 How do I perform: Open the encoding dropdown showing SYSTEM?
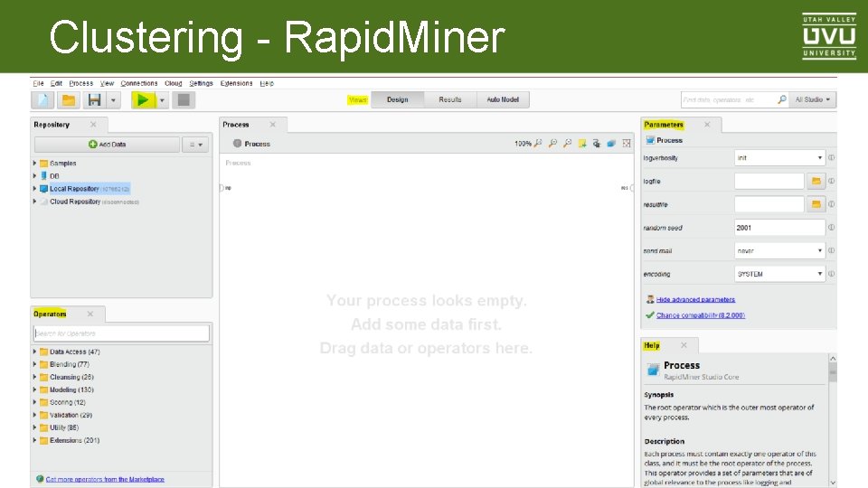coord(780,274)
